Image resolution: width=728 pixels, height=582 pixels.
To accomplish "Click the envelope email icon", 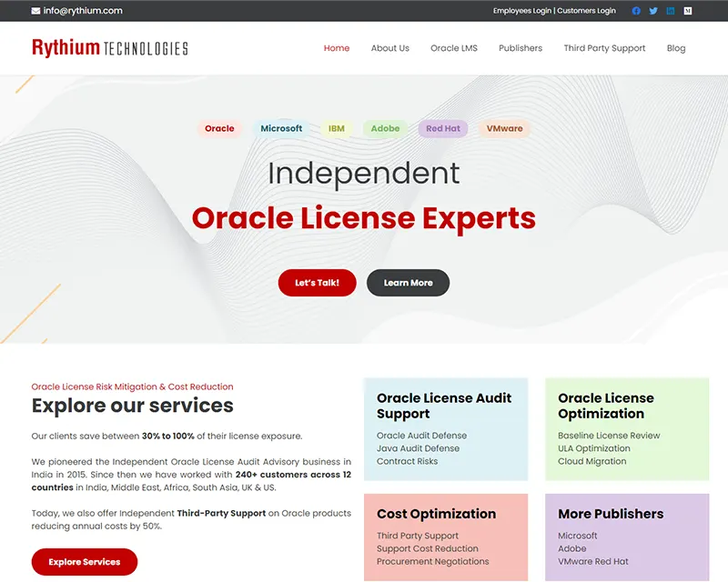I will [x=35, y=11].
